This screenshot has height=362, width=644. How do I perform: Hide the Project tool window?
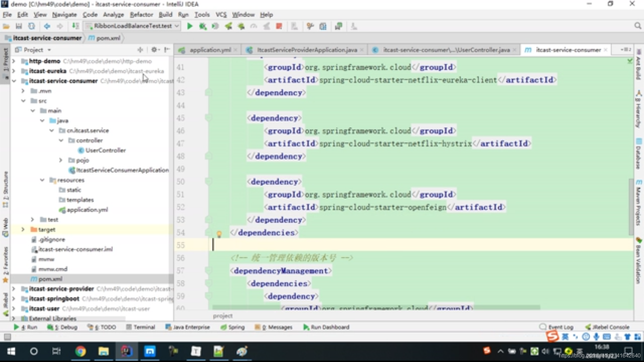pos(167,50)
